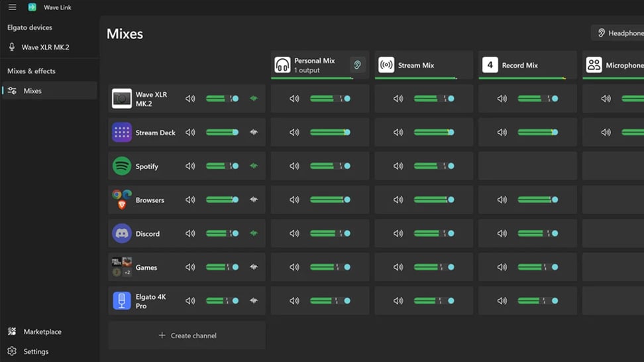Select the Microphone mix header
The height and width of the screenshot is (362, 644).
click(x=614, y=65)
